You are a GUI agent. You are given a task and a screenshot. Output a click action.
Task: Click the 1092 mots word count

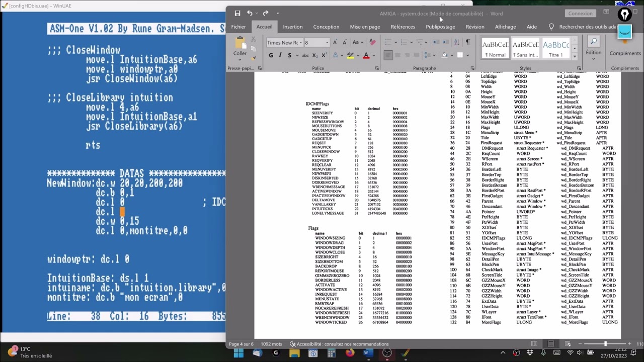[271, 344]
